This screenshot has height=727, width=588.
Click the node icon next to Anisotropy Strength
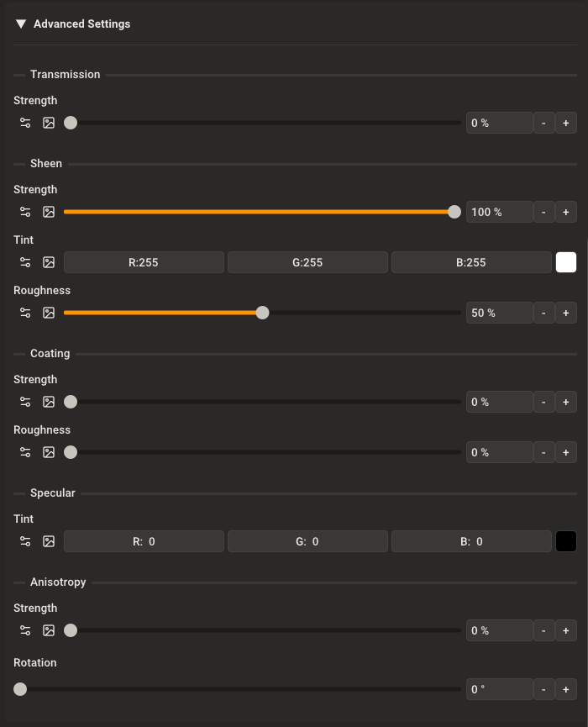pos(25,630)
